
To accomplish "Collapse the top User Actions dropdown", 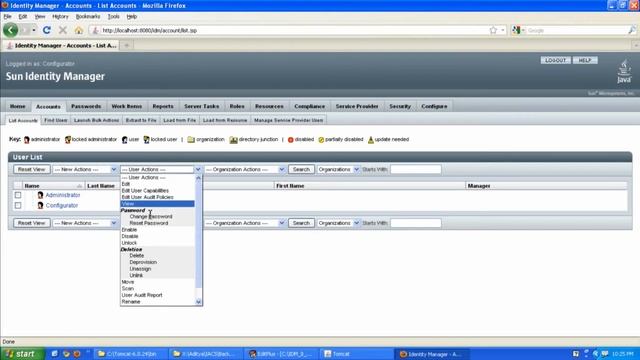I will point(161,169).
